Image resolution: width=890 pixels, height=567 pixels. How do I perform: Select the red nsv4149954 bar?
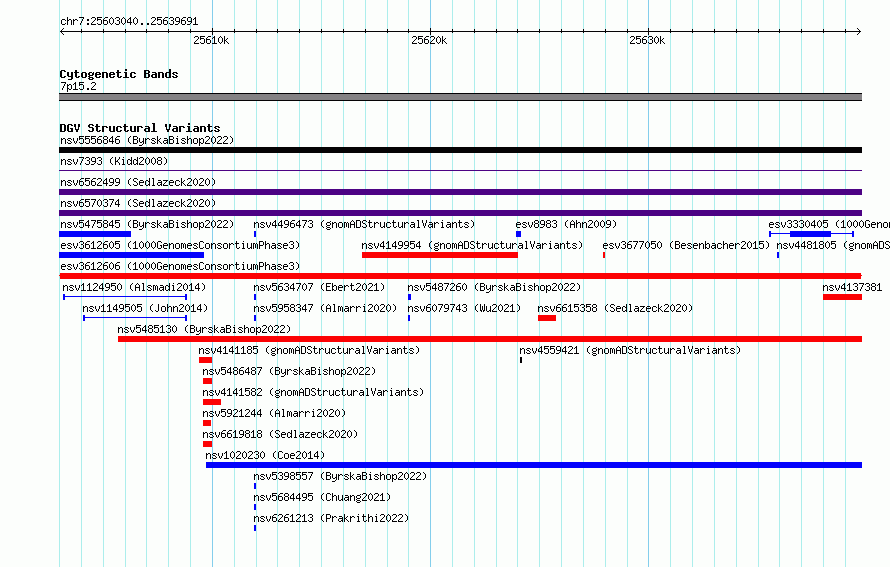[440, 255]
